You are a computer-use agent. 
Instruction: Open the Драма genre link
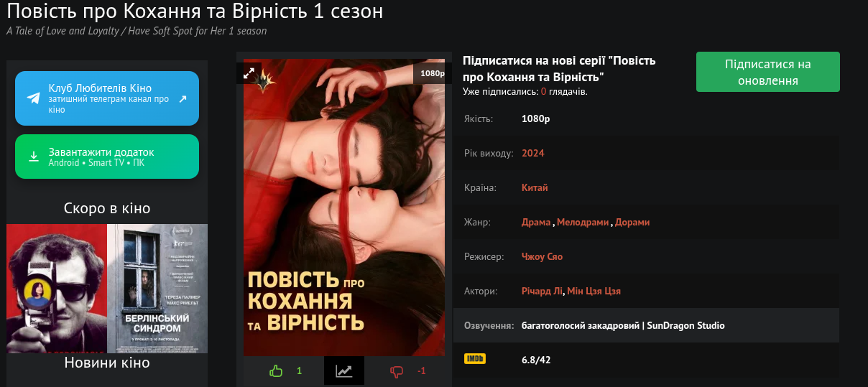pyautogui.click(x=536, y=222)
